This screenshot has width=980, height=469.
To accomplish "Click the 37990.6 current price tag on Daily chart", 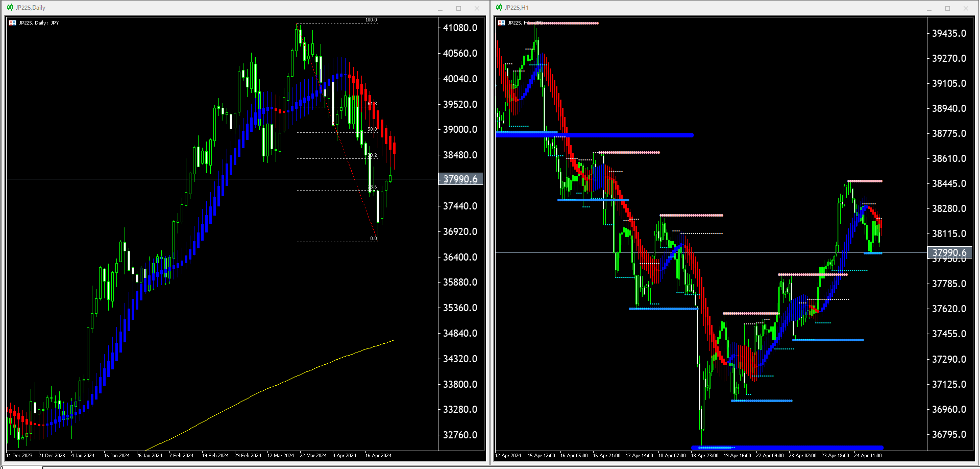I will point(460,179).
